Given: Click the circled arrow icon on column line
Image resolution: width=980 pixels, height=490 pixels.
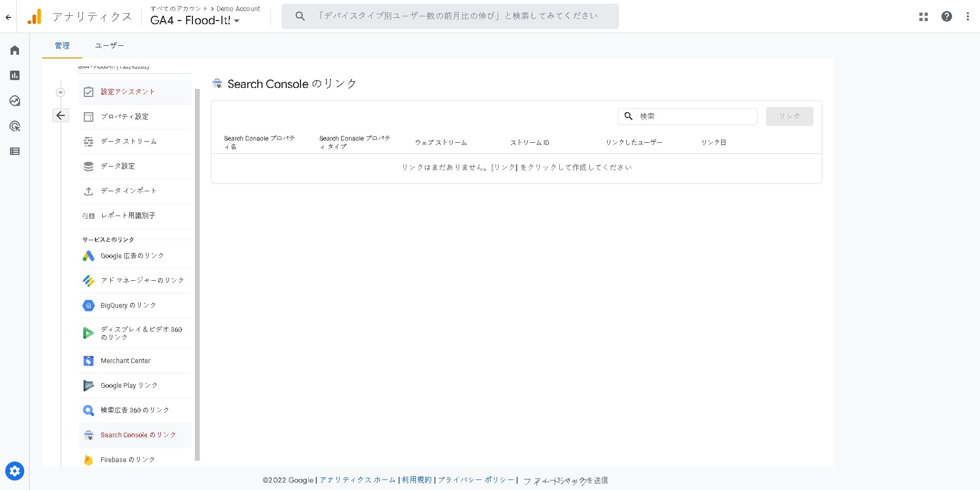Looking at the screenshot, I should coord(61,92).
